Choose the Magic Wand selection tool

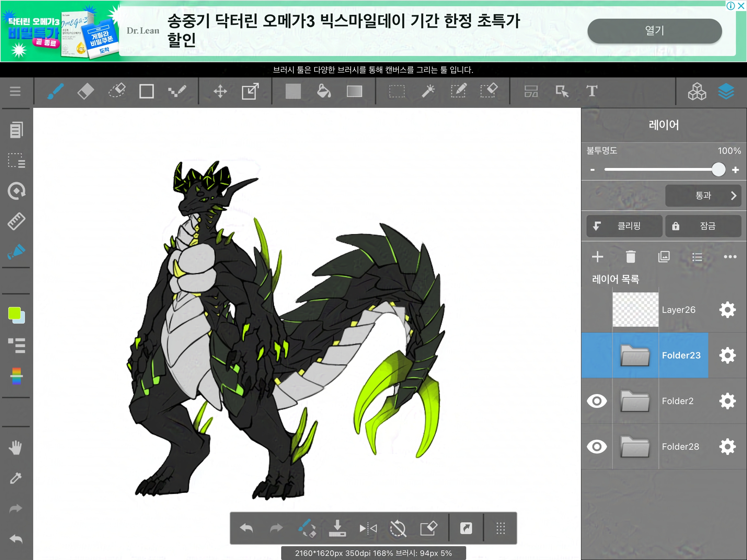pyautogui.click(x=428, y=92)
